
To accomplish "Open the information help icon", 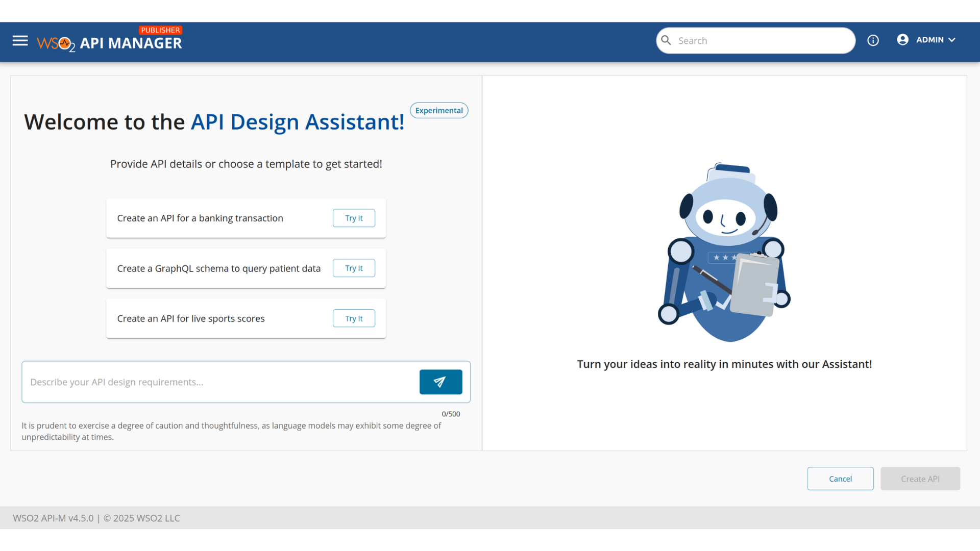I will click(x=873, y=40).
